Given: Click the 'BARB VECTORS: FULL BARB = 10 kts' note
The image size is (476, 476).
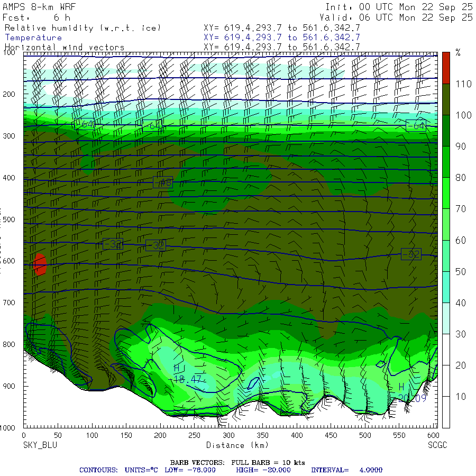Looking at the screenshot, I should [x=237, y=463].
